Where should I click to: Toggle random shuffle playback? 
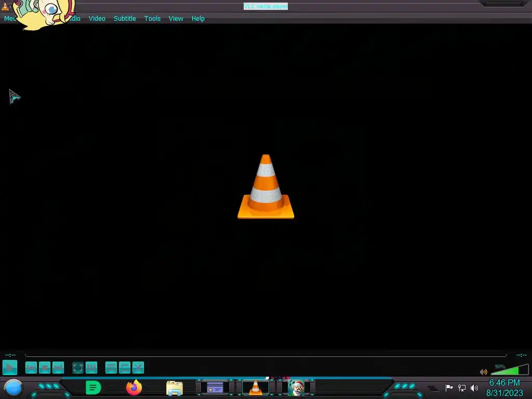point(138,368)
